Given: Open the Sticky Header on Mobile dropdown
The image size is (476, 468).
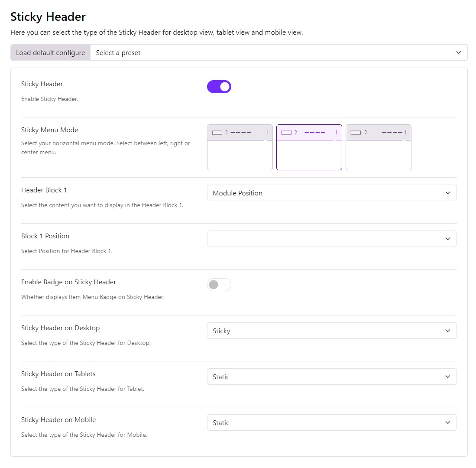Looking at the screenshot, I should pyautogui.click(x=332, y=422).
